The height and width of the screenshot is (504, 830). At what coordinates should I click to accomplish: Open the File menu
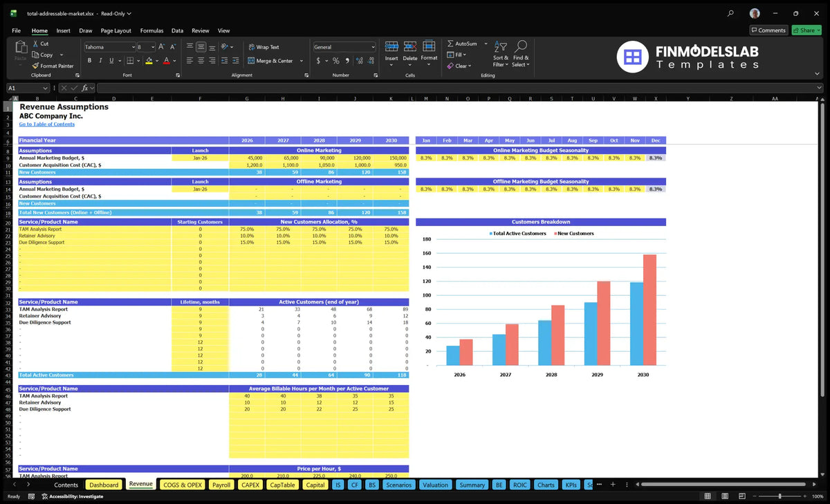[16, 30]
